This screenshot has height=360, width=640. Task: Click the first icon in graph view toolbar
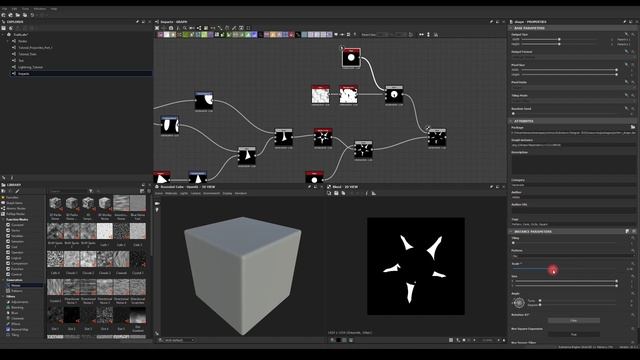click(157, 28)
